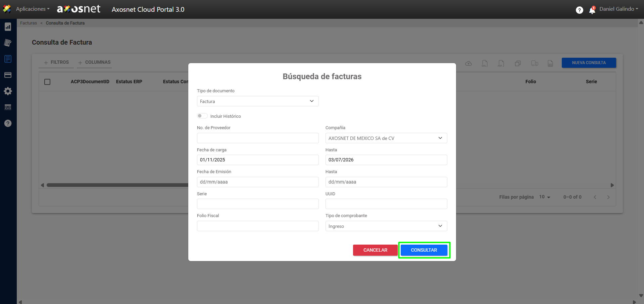Open the Daniel Galindo user menu

[x=619, y=9]
